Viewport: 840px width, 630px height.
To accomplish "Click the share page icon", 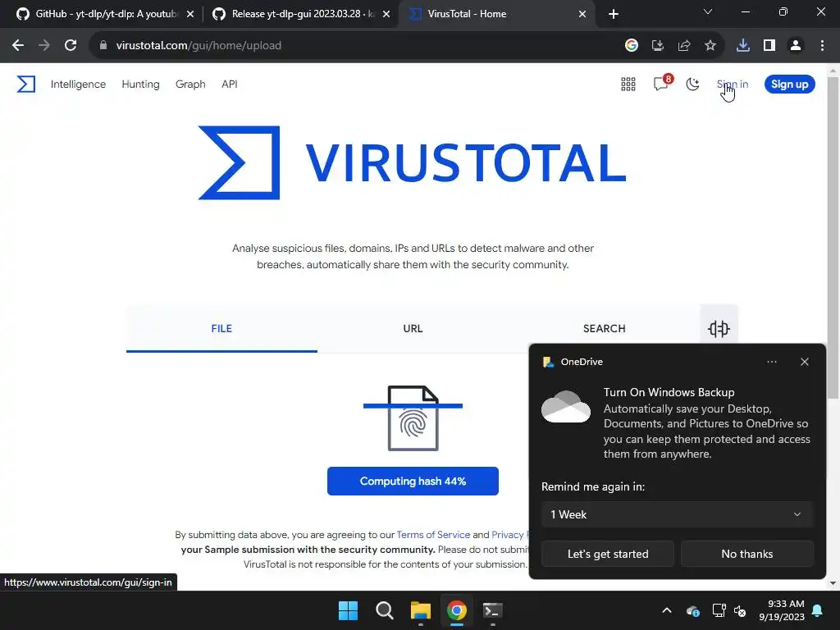I will [x=684, y=46].
